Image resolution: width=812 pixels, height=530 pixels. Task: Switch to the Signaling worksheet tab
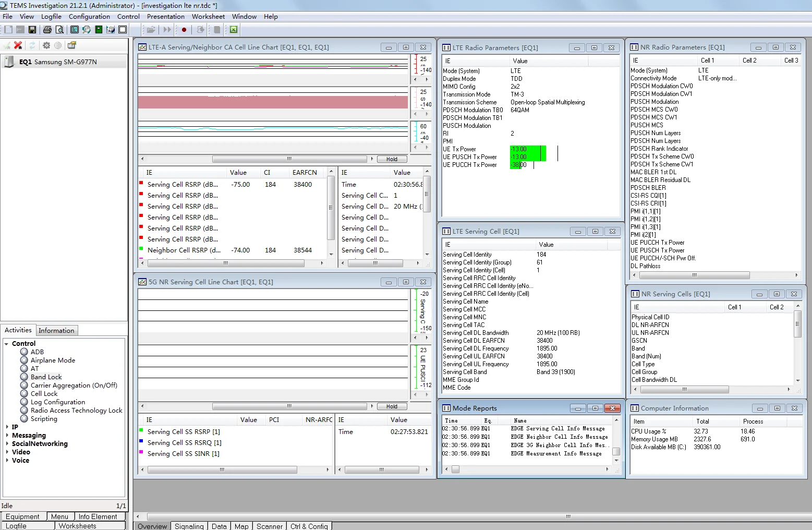pos(189,526)
